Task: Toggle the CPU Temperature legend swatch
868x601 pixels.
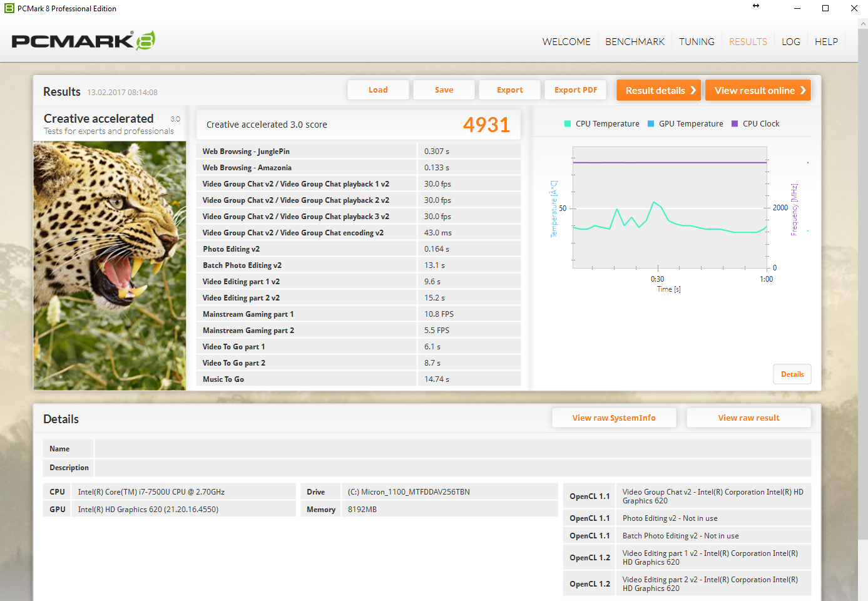Action: pyautogui.click(x=568, y=124)
